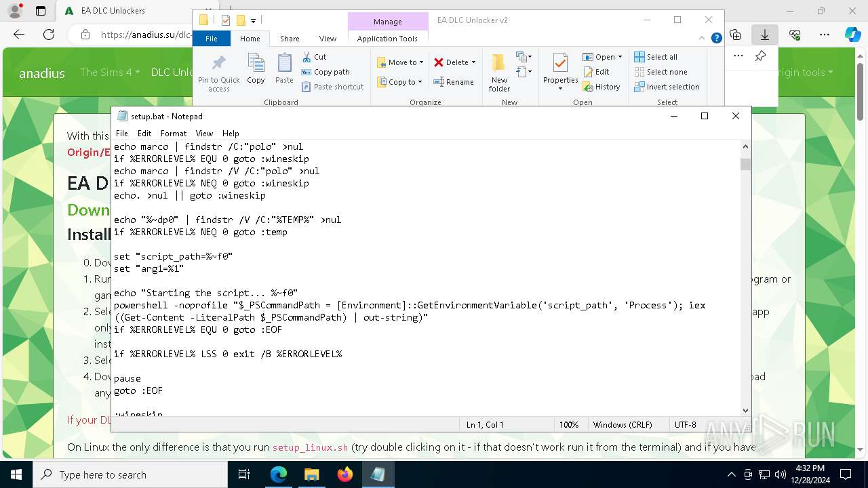
Task: Click the Paste icon in Explorer ribbon
Action: click(284, 69)
